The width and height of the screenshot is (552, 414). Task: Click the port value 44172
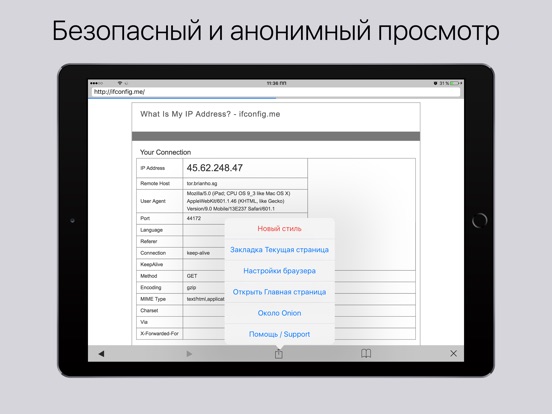pos(194,218)
